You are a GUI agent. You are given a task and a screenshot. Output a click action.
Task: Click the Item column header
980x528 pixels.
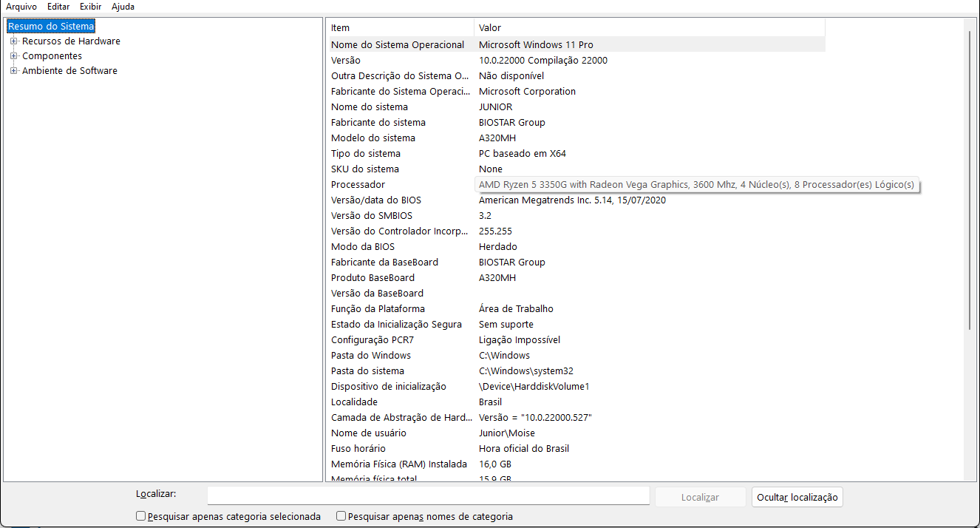tap(401, 28)
